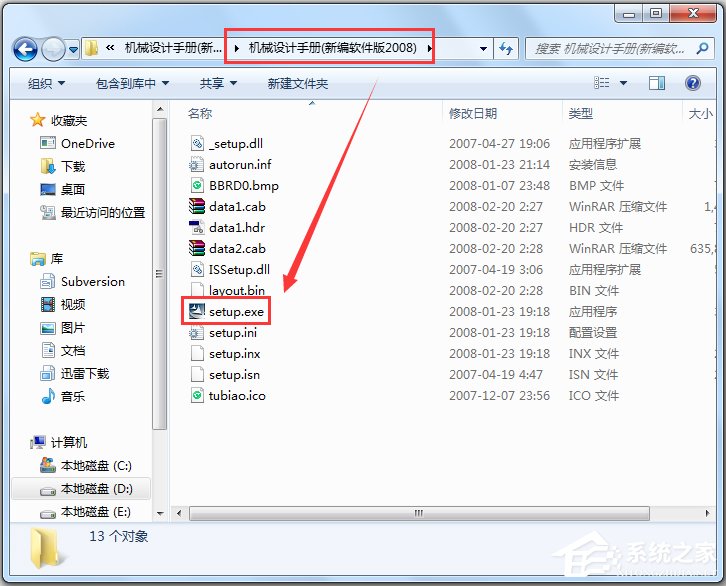This screenshot has width=726, height=586.
Task: Click the refresh button beside address bar
Action: pos(506,48)
